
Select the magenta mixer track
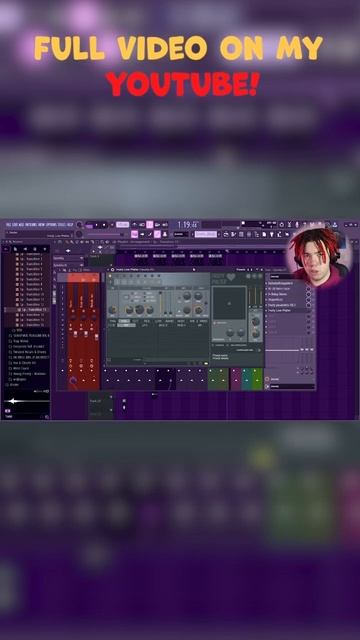pos(236,379)
